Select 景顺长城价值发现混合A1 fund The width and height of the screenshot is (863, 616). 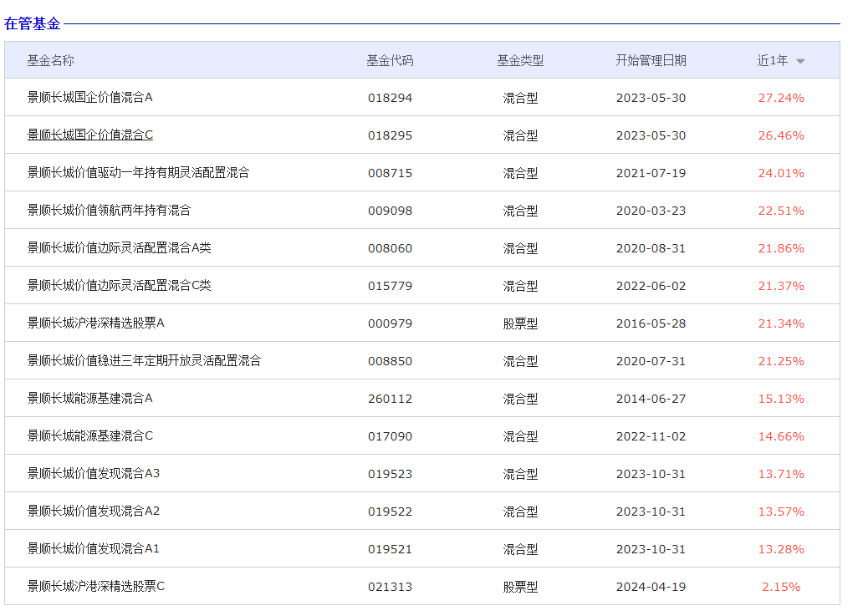click(x=93, y=549)
